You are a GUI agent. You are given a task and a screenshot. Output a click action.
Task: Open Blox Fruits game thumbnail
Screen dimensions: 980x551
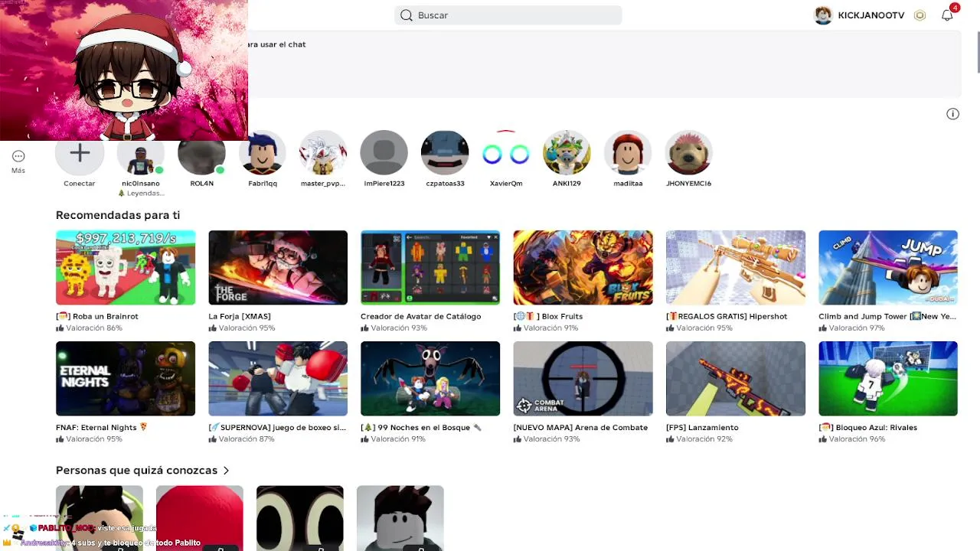[583, 268]
